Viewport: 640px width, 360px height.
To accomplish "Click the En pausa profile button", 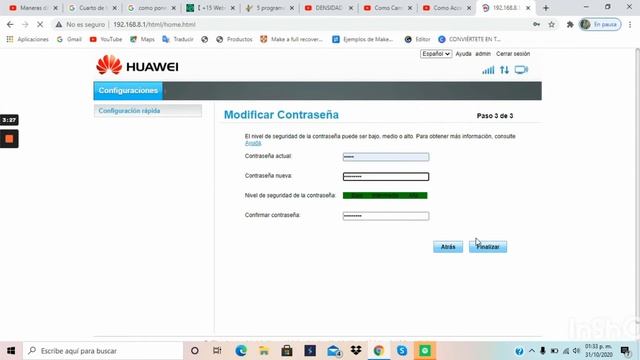I will click(x=600, y=24).
